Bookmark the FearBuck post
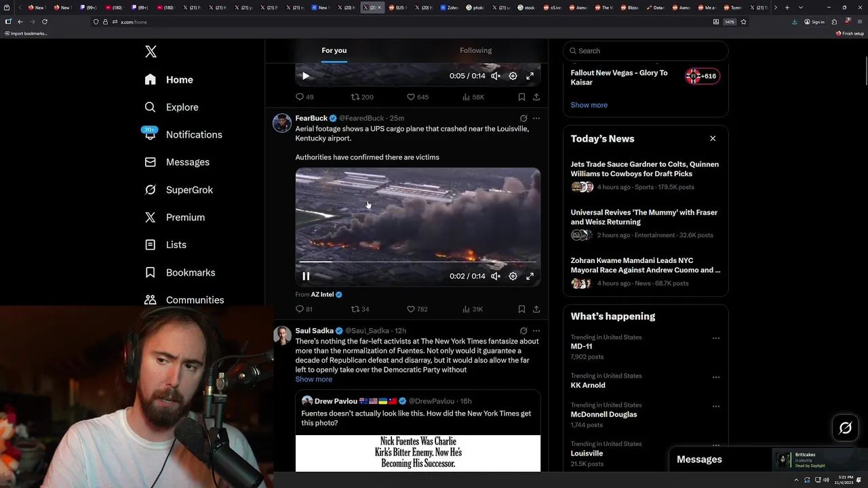This screenshot has width=868, height=488. tap(521, 309)
